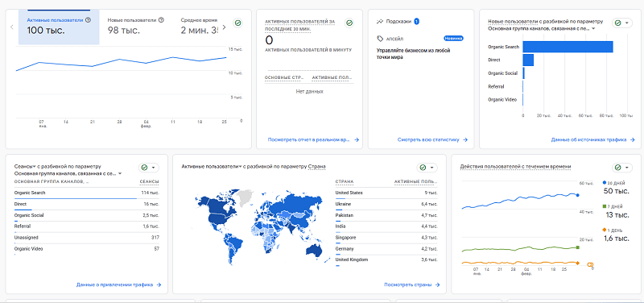Click Singapore row in country table
Viewport: 644px width, 303px height.
point(386,238)
